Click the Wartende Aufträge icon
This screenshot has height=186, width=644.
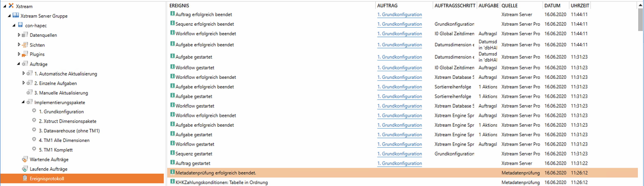(25, 159)
